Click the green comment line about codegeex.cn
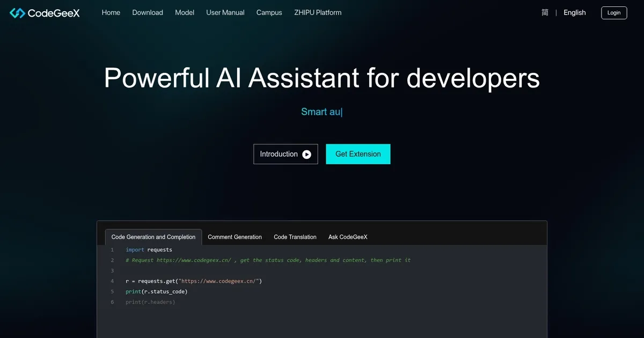The image size is (644, 338). click(268, 260)
